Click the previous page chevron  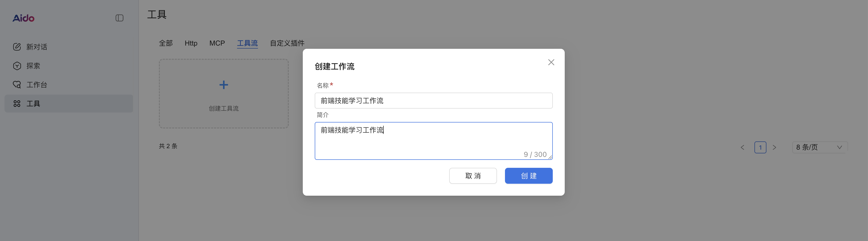(x=743, y=147)
